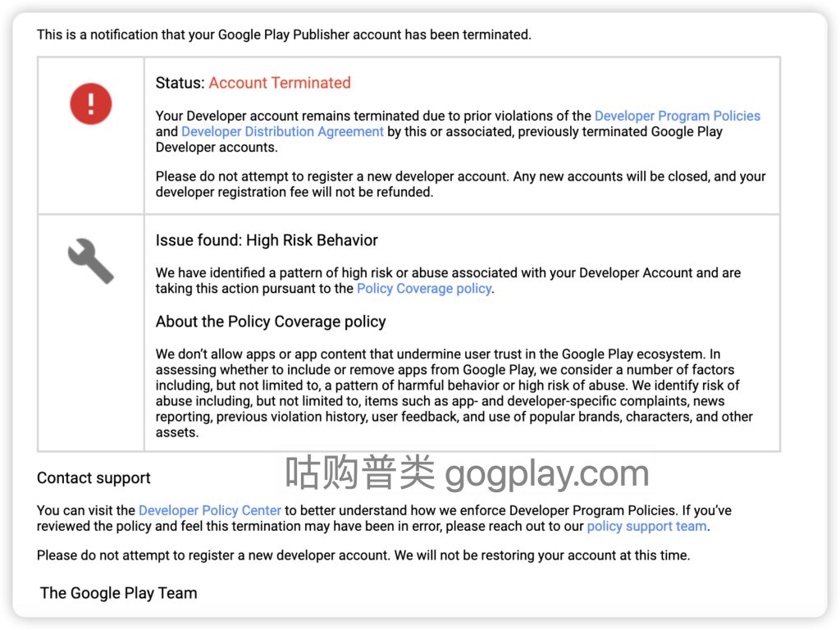Click the 'Issue found: High Risk Behavior' heading
This screenshot has width=840, height=630.
(267, 240)
